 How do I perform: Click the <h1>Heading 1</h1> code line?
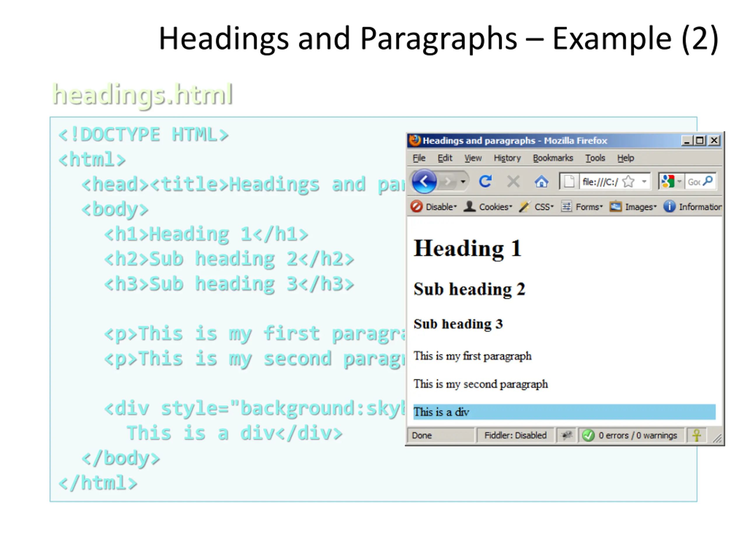[x=206, y=234]
